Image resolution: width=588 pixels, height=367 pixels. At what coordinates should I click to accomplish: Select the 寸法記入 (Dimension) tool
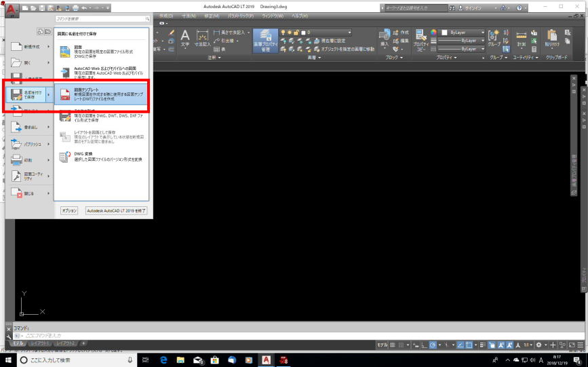coord(203,39)
